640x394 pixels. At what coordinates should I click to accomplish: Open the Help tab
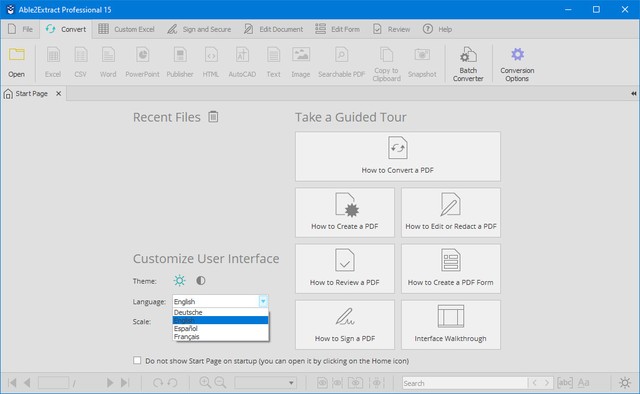[438, 29]
